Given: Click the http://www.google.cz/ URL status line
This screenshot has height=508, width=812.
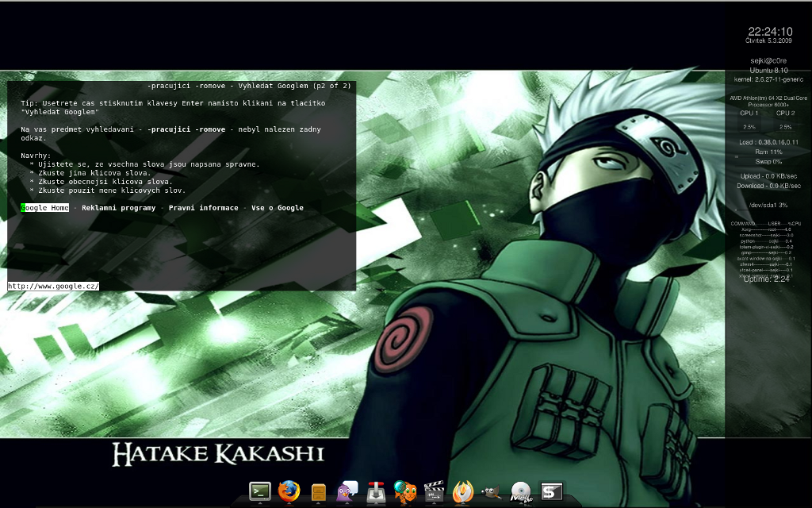Looking at the screenshot, I should click(53, 286).
